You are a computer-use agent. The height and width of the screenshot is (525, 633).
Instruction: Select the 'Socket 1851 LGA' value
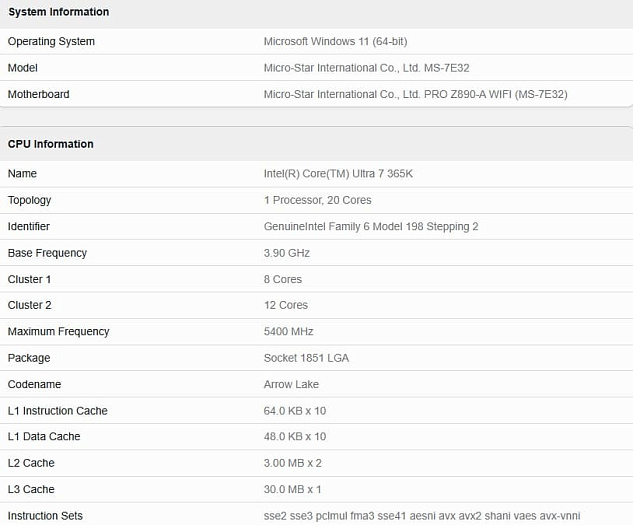pos(306,358)
